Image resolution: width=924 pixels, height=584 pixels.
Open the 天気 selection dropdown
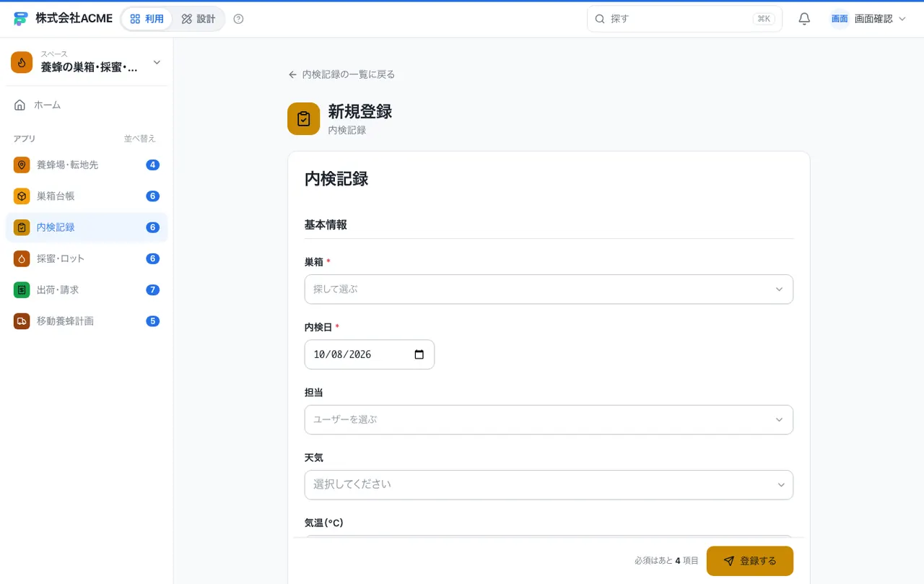tap(549, 484)
